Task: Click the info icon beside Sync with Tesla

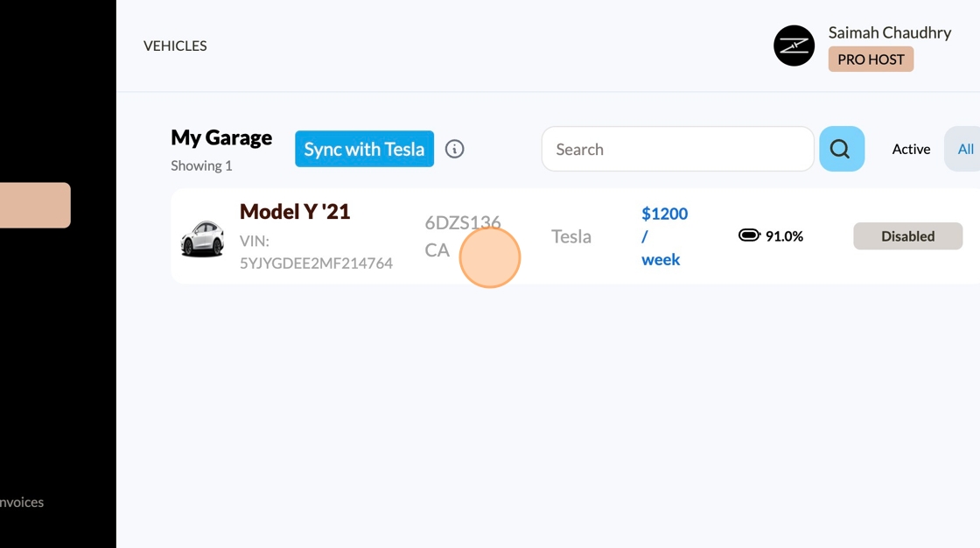Action: [454, 149]
